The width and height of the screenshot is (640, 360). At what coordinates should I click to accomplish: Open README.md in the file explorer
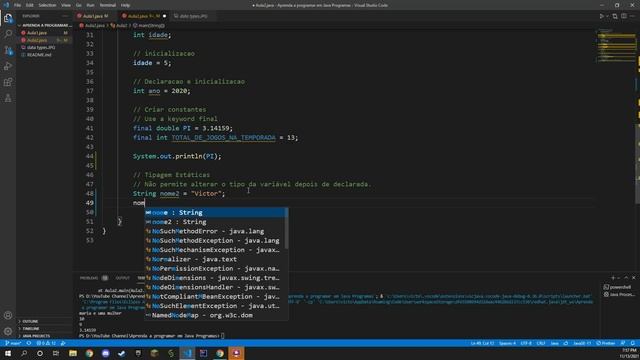tap(39, 55)
